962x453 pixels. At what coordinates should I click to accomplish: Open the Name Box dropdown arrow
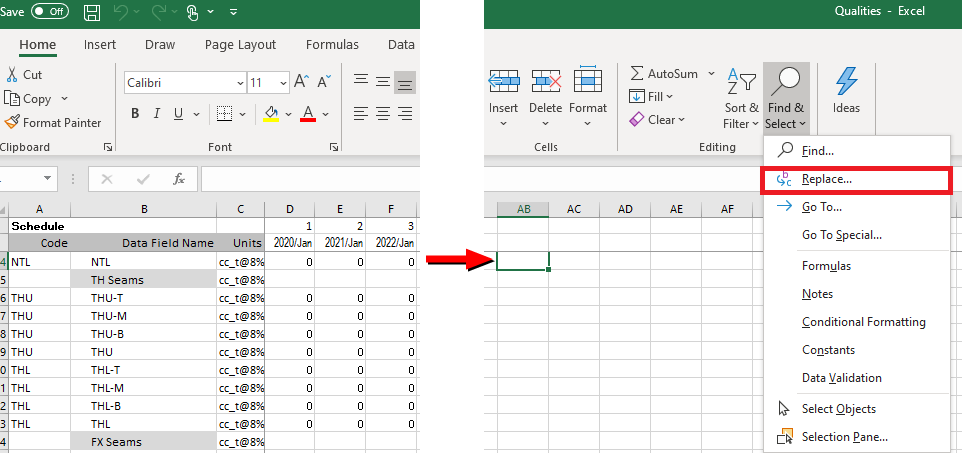[x=47, y=179]
